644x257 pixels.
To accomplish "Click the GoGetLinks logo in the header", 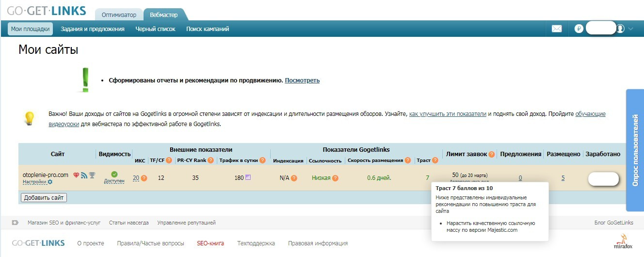I will point(47,10).
